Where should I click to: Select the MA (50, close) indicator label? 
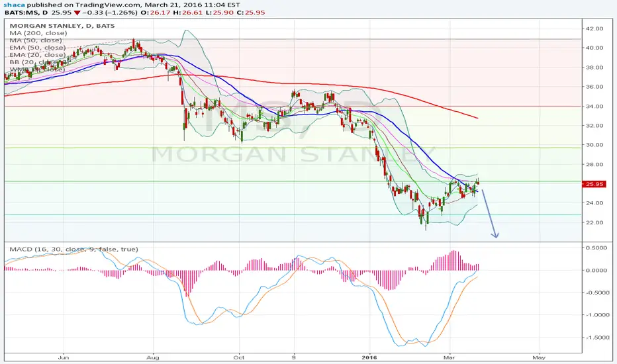coord(35,40)
